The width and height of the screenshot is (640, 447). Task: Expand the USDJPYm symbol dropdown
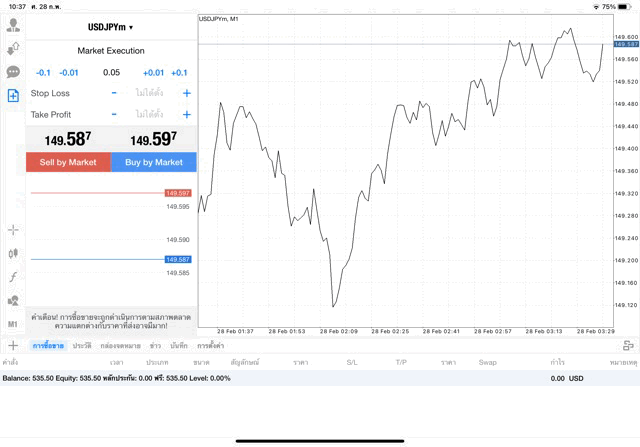(x=110, y=27)
